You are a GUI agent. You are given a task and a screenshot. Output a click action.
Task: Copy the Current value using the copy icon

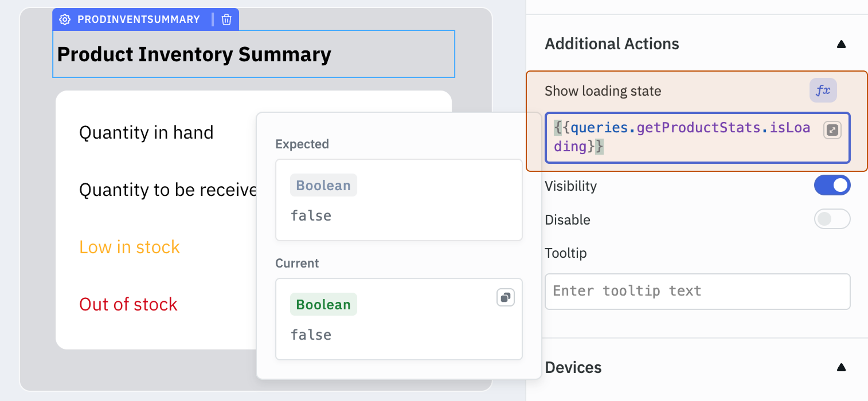505,297
